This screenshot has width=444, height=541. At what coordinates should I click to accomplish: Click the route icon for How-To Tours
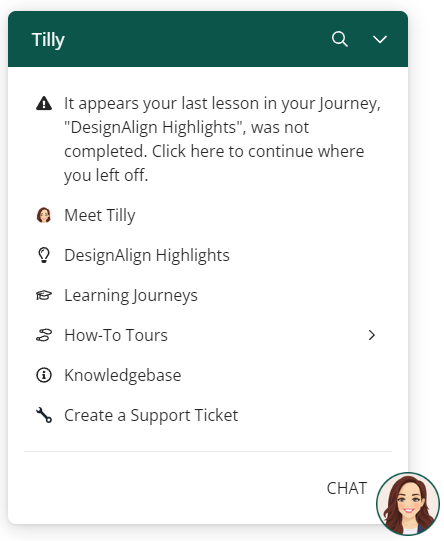pyautogui.click(x=44, y=335)
